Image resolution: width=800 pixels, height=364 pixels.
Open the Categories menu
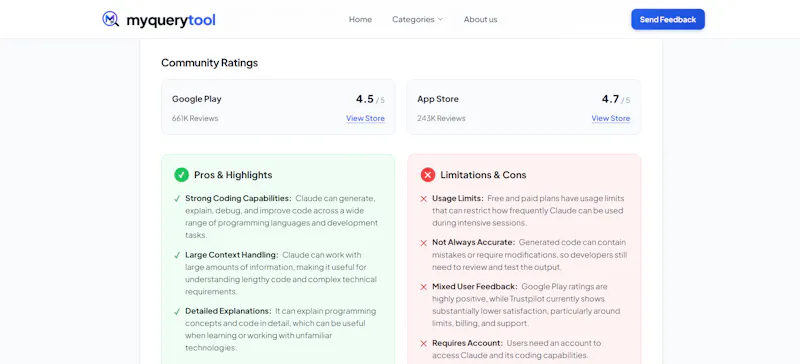point(417,19)
